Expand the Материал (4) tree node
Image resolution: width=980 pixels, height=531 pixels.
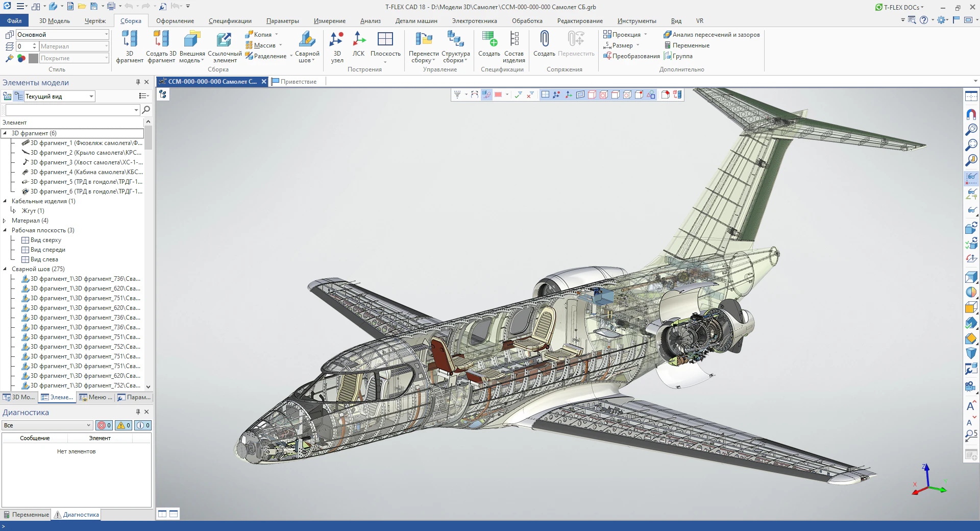click(5, 221)
